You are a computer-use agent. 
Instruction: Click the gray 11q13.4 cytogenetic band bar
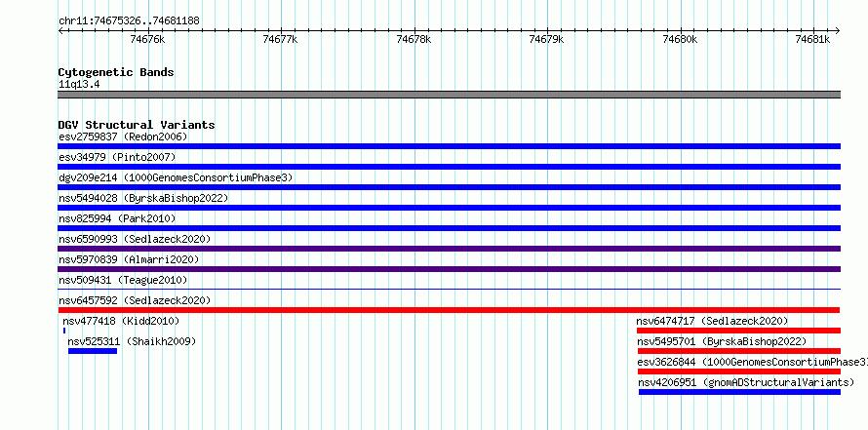449,95
